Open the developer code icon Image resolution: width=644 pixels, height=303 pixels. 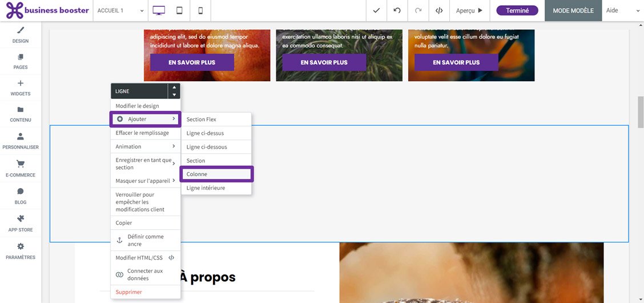click(439, 10)
